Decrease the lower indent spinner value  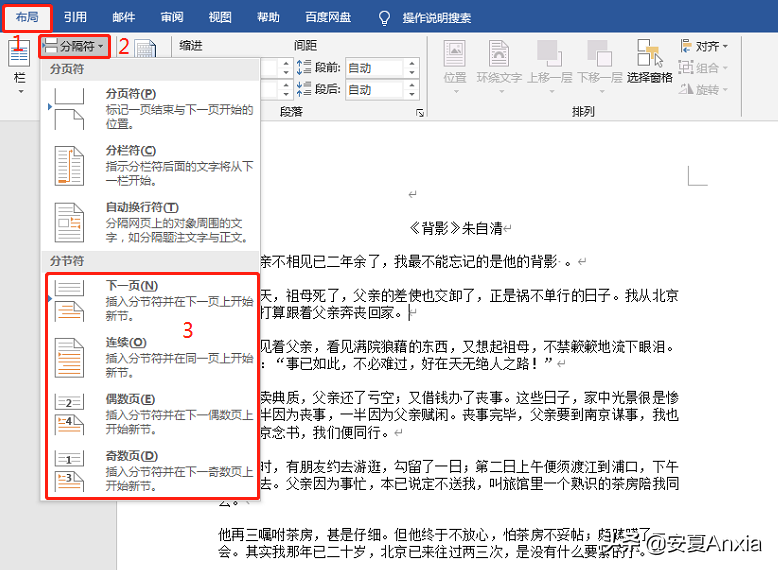[286, 95]
